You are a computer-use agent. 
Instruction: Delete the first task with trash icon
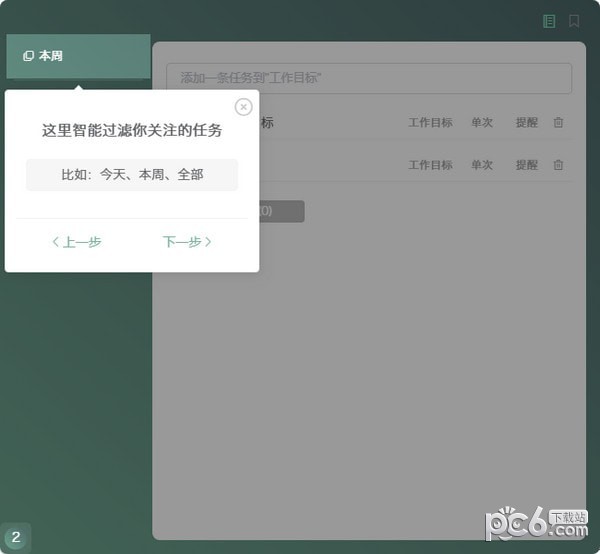[558, 123]
